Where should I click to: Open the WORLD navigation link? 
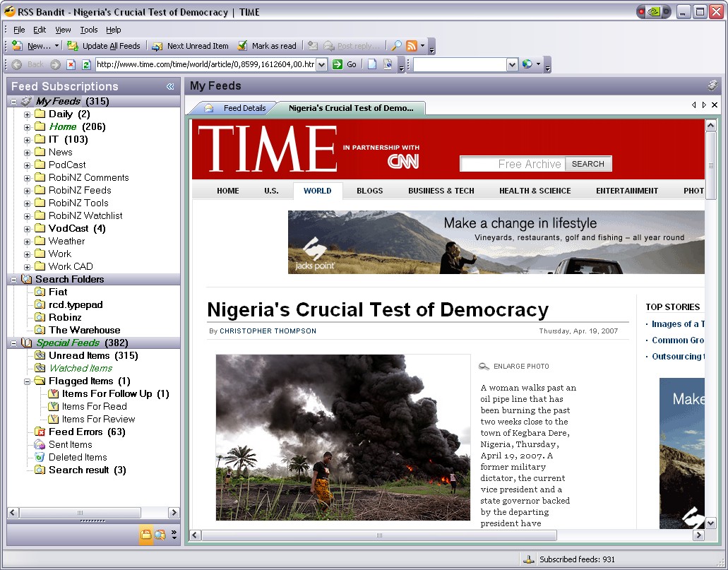(x=318, y=191)
